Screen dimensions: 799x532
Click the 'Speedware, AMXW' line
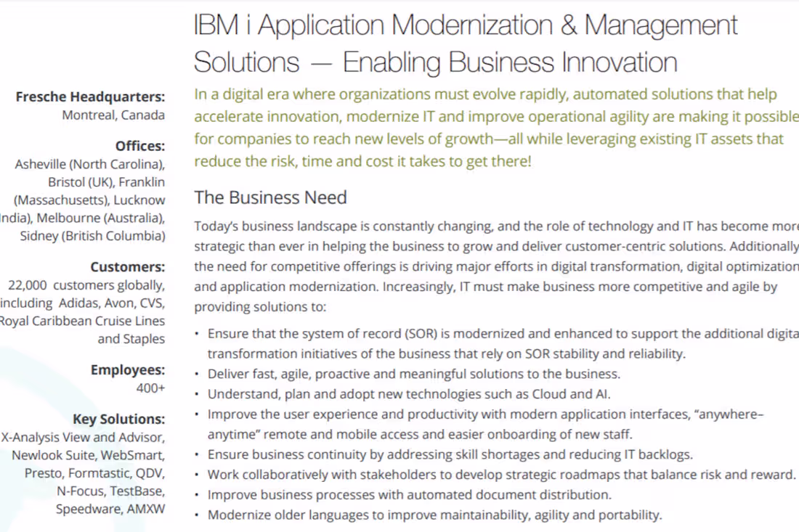(x=110, y=509)
